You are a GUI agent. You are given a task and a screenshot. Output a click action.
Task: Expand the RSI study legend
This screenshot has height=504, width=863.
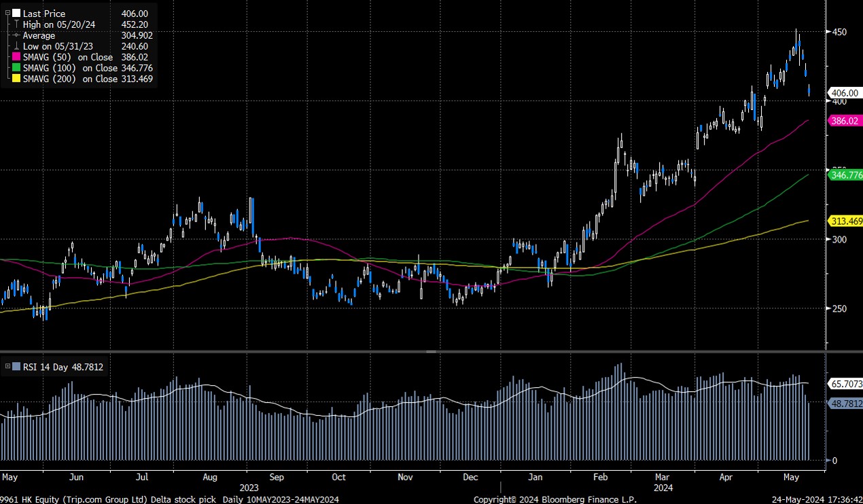6,367
